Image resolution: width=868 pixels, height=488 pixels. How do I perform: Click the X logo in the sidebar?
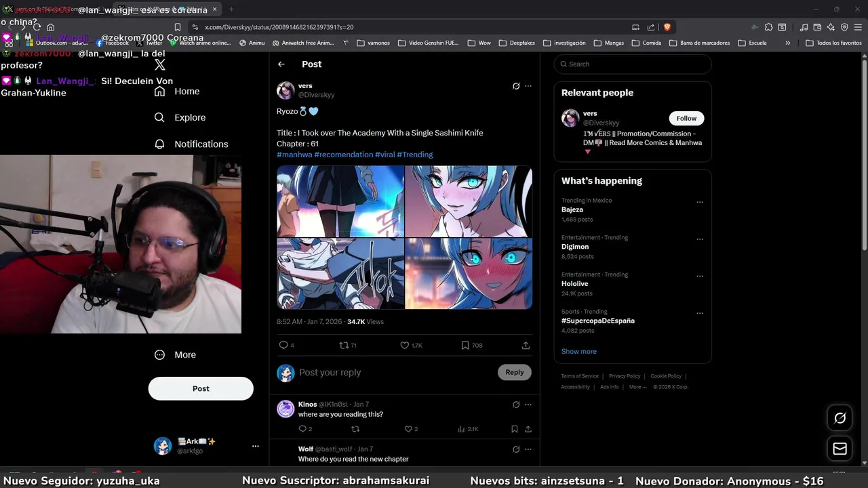click(159, 65)
